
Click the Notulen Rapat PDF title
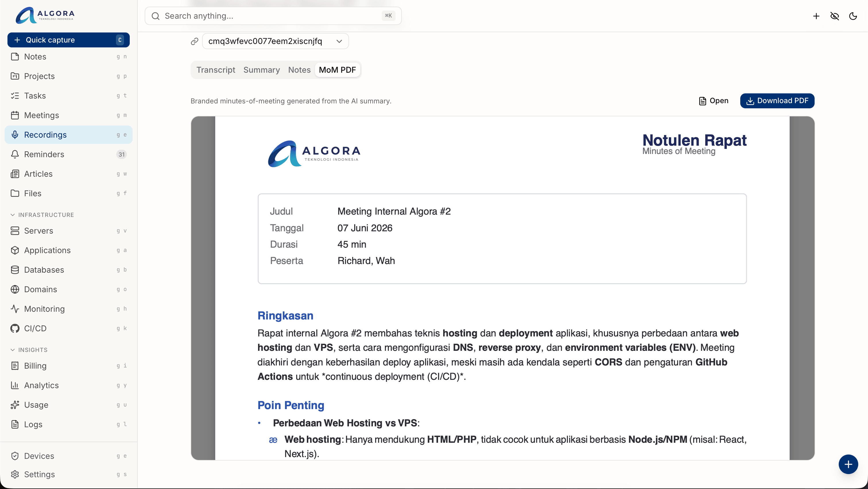coord(694,140)
